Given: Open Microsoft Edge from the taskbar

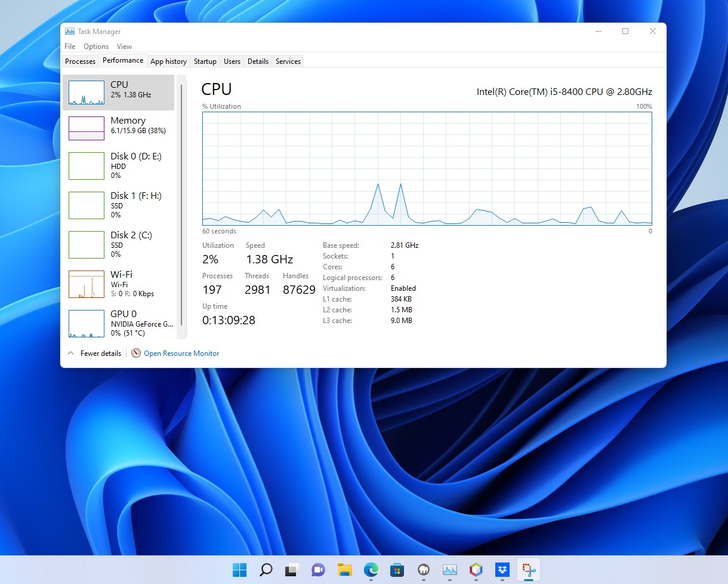Looking at the screenshot, I should pyautogui.click(x=371, y=570).
